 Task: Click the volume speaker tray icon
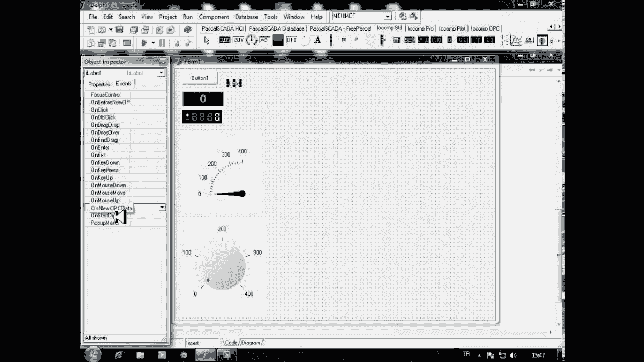point(513,355)
